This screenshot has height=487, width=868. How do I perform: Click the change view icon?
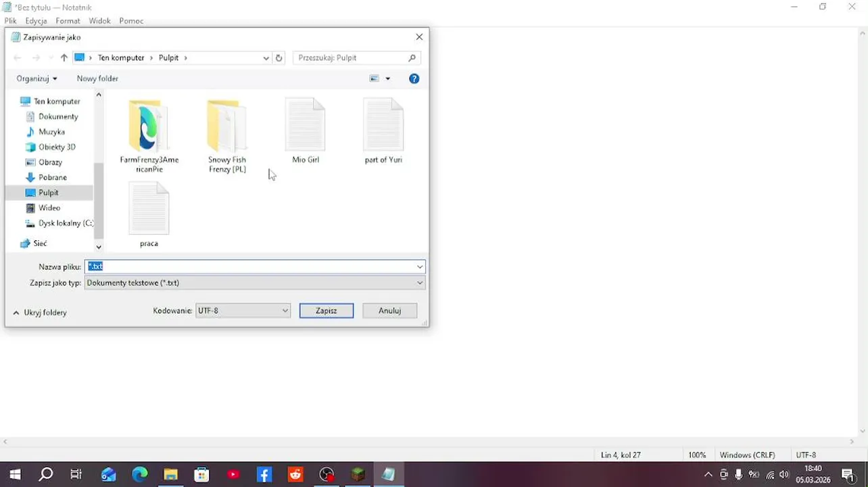point(375,78)
